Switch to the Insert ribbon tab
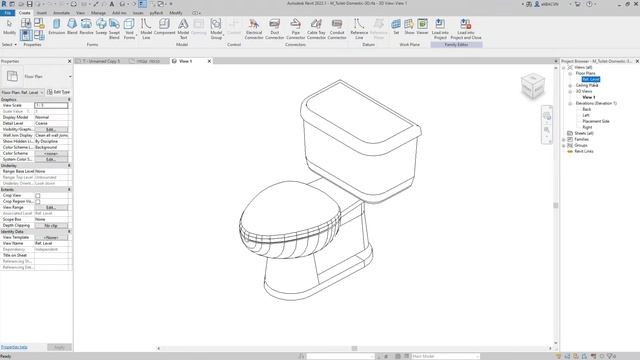Image resolution: width=640 pixels, height=360 pixels. pyautogui.click(x=42, y=13)
